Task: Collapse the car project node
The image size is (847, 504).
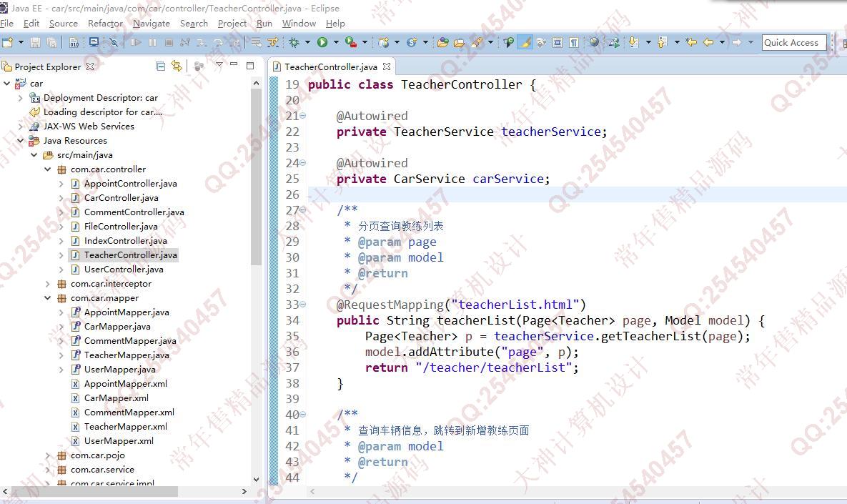Action: click(x=7, y=83)
